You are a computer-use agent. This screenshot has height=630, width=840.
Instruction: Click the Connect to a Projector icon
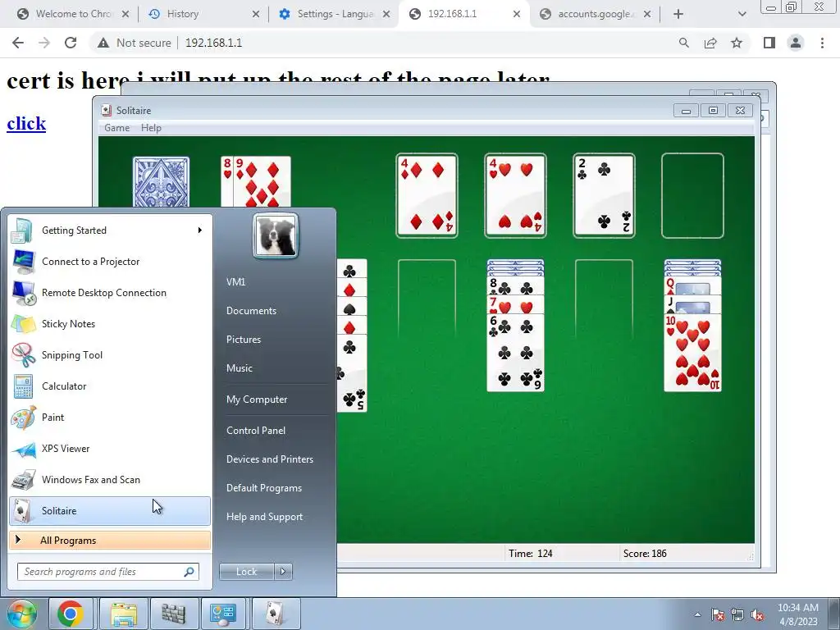(x=22, y=262)
